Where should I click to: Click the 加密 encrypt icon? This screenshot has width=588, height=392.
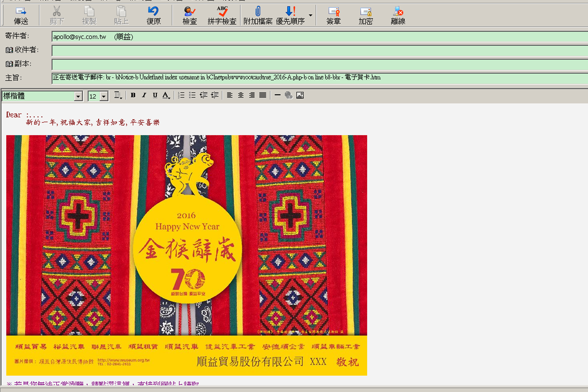(366, 11)
